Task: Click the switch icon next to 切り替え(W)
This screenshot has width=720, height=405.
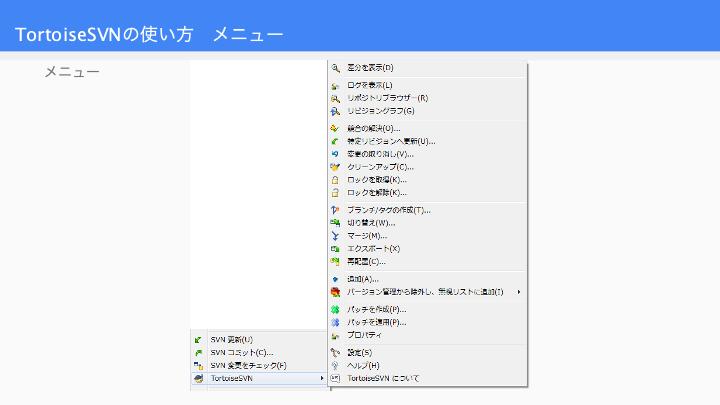Action: pos(335,223)
